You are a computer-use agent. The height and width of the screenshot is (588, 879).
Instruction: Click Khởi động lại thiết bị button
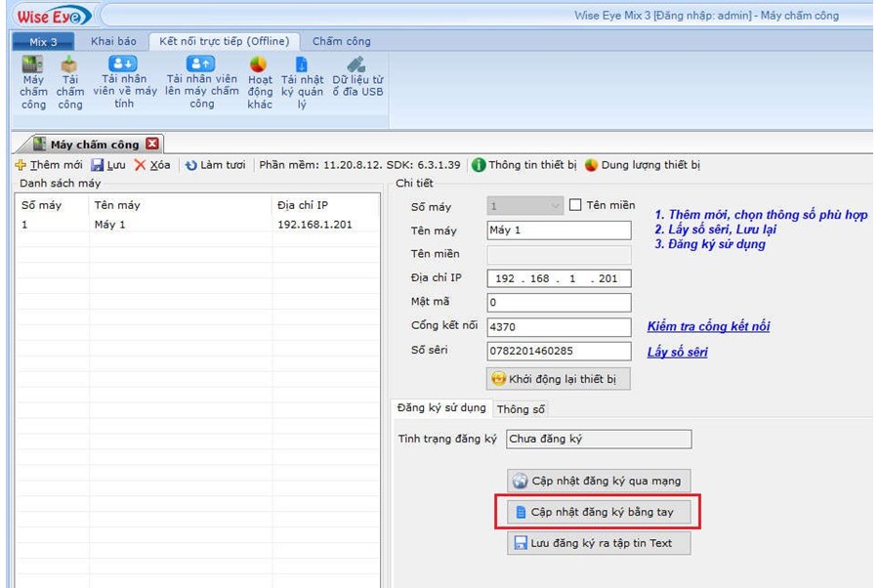point(559,379)
